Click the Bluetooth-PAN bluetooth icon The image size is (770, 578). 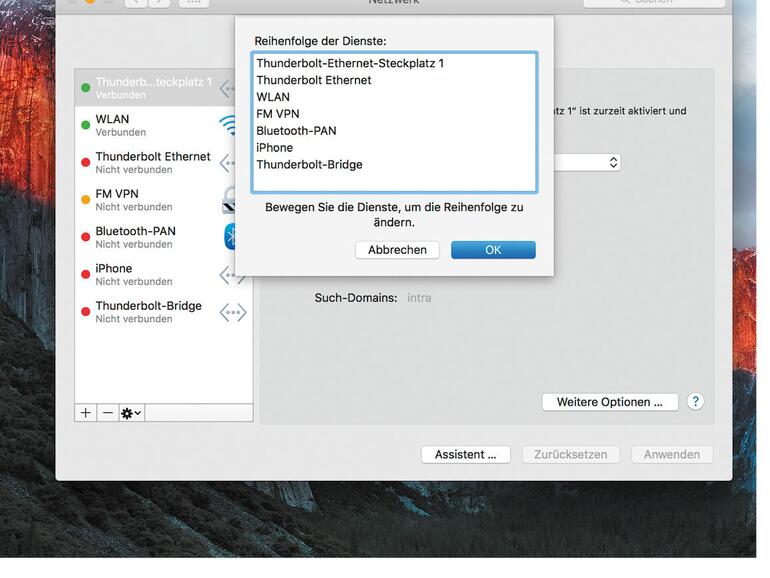[230, 237]
